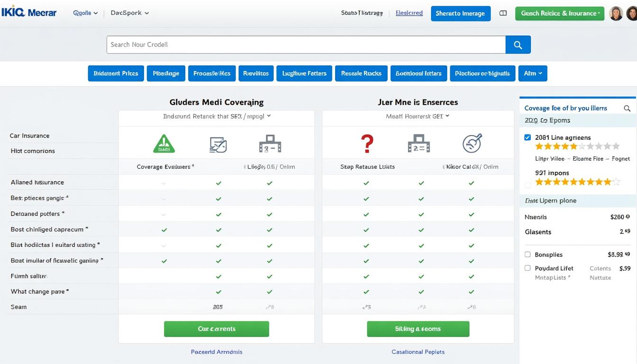Click the Aliened Insurance row label
The height and width of the screenshot is (364, 637).
[x=37, y=182]
